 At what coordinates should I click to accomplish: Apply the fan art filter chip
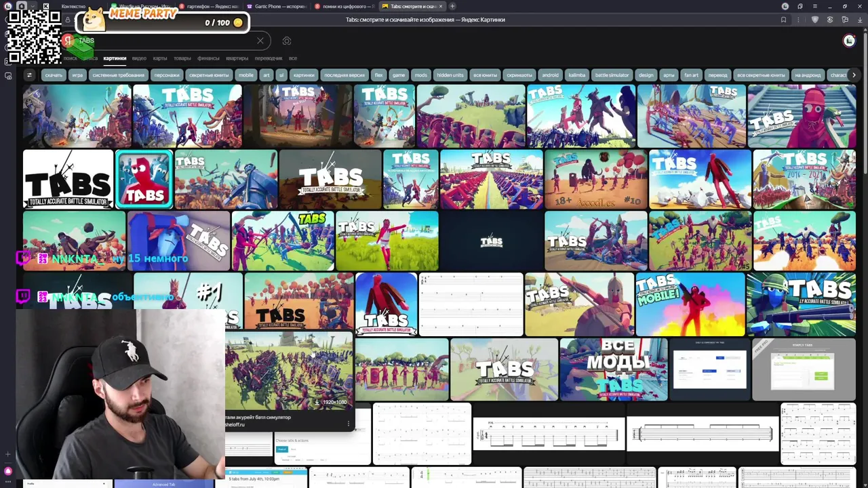point(691,75)
